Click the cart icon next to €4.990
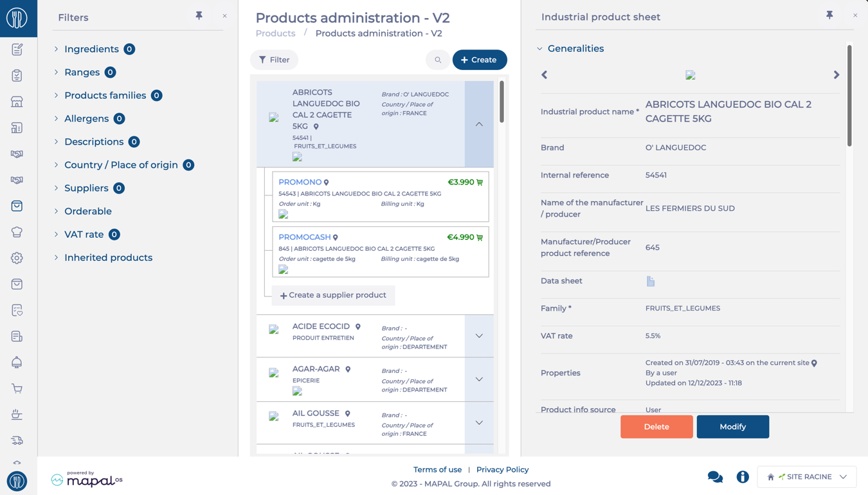868x495 pixels. [480, 238]
